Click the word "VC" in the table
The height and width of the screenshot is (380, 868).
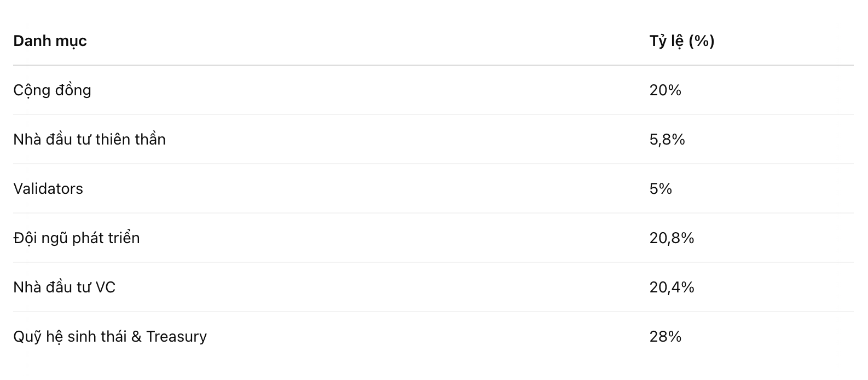point(106,287)
